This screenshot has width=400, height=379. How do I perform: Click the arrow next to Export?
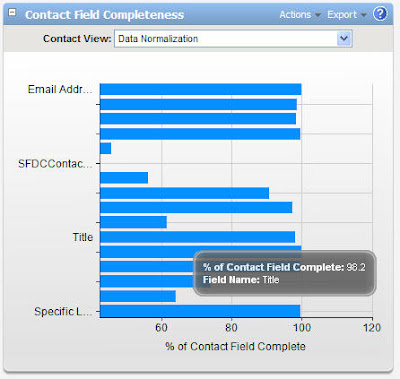click(x=363, y=15)
